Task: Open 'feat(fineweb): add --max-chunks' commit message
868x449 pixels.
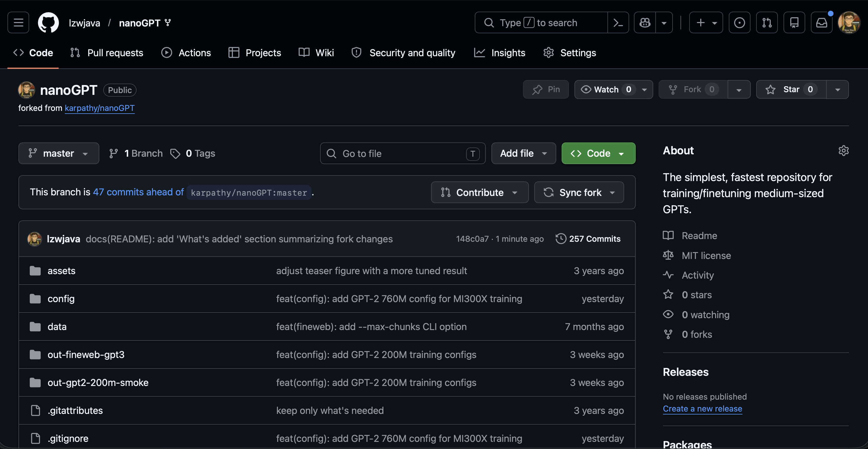Action: click(x=371, y=326)
